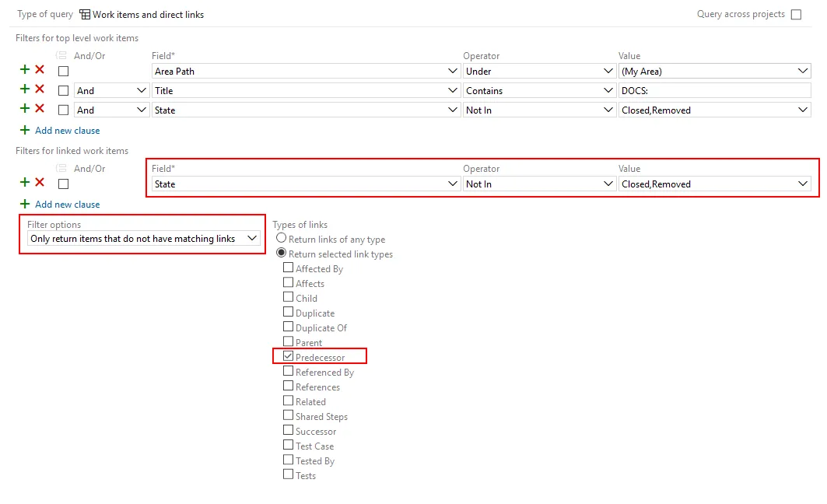The height and width of the screenshot is (504, 827).
Task: Tick the checkbox for Title clause
Action: tap(63, 91)
